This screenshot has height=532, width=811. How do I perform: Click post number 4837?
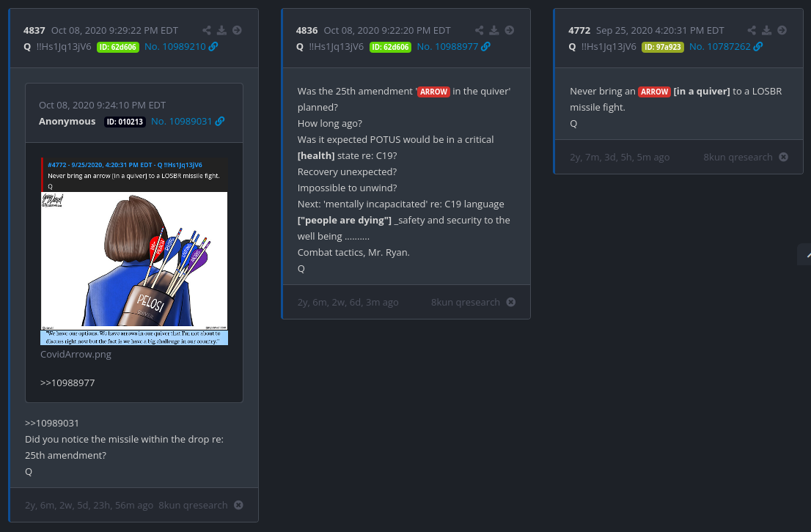[x=34, y=31]
